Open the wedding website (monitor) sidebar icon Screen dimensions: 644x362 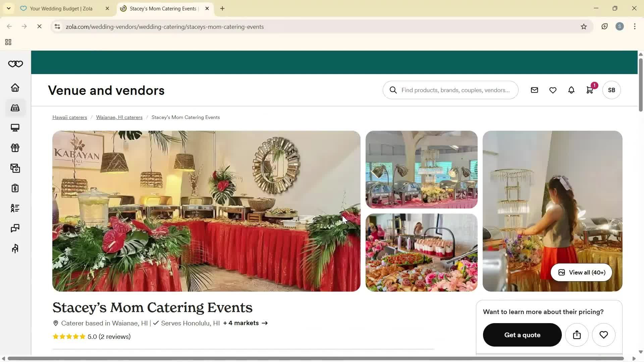tap(15, 128)
